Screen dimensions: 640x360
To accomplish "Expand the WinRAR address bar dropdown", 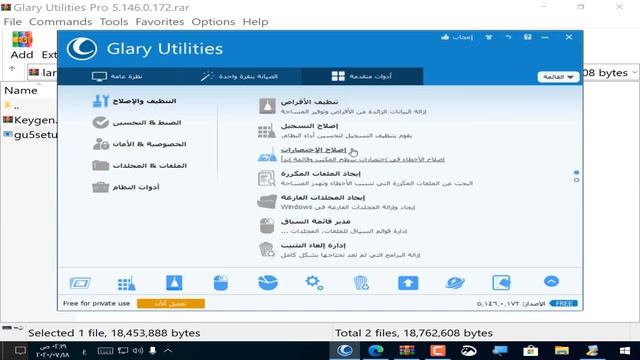I will tap(634, 73).
